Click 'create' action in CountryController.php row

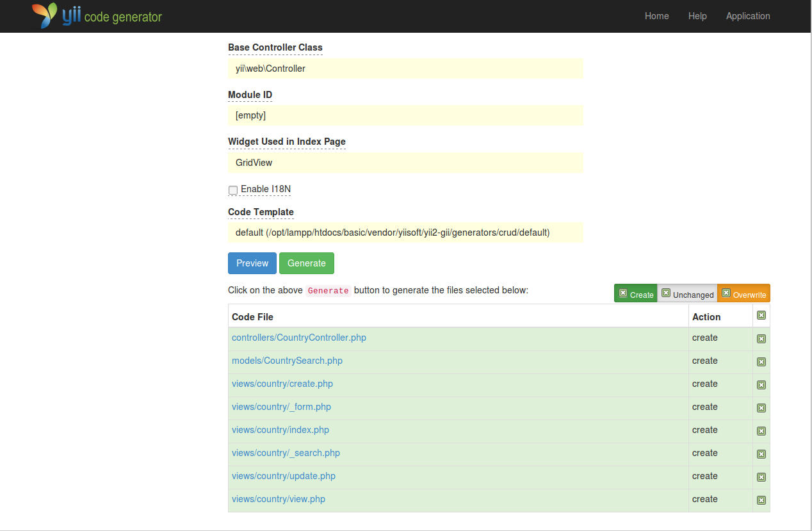tap(705, 338)
